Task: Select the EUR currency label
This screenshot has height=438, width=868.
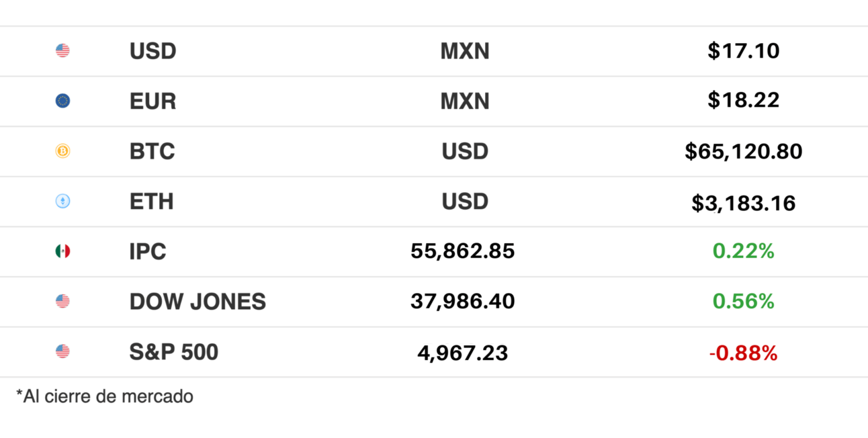Action: point(153,101)
